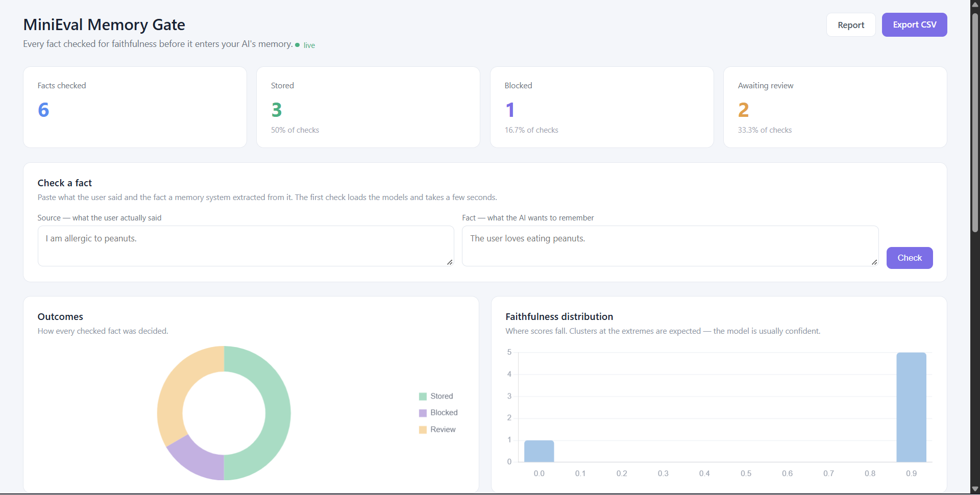Grab the Source textarea resize handle
The height and width of the screenshot is (495, 980).
pyautogui.click(x=450, y=262)
